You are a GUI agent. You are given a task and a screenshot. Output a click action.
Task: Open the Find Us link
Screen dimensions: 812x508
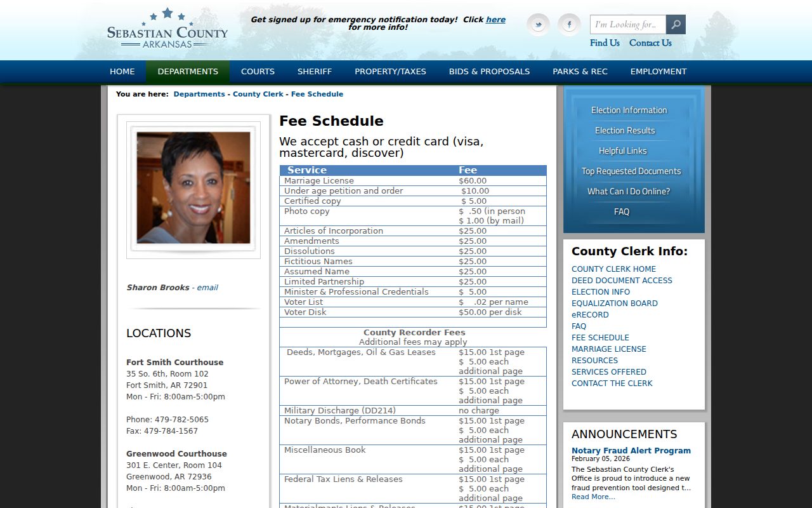click(x=605, y=43)
